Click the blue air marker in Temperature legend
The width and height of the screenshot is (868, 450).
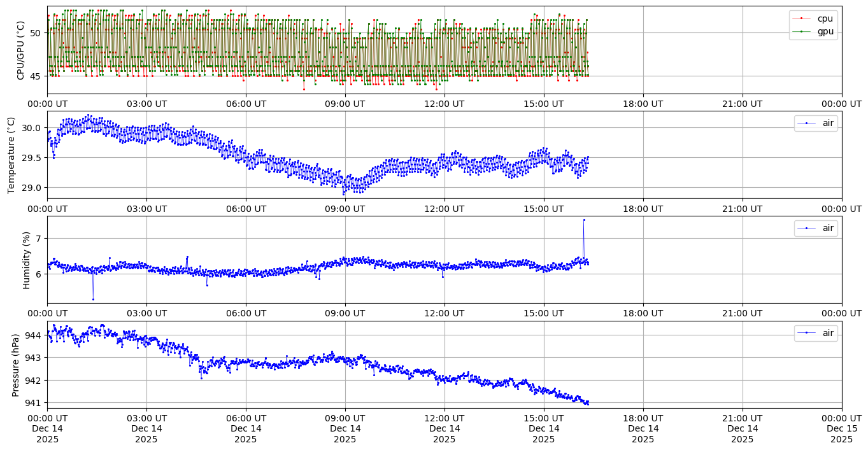click(808, 123)
